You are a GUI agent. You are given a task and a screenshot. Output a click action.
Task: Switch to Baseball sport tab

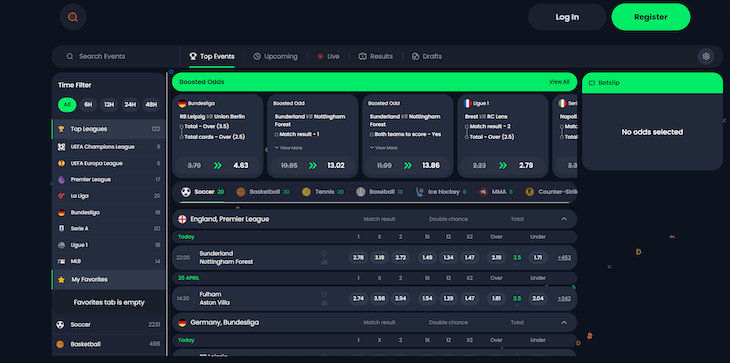[379, 192]
